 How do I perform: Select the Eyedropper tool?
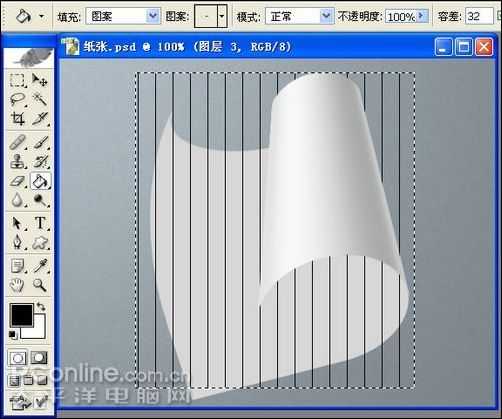[x=40, y=266]
